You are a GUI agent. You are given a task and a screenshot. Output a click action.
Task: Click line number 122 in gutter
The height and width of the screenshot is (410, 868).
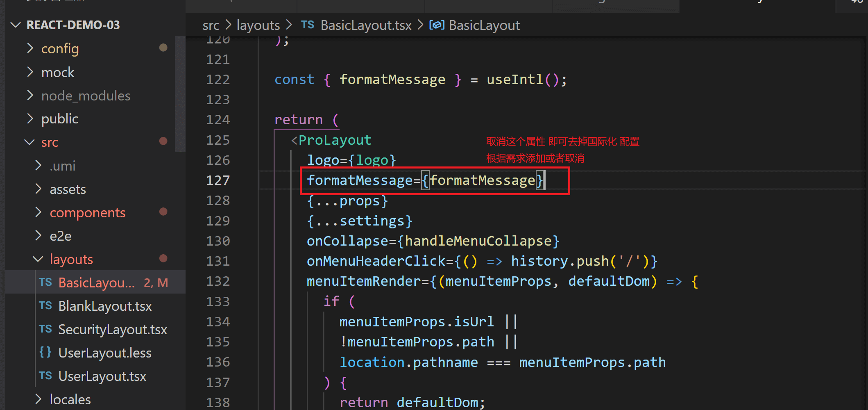(x=218, y=80)
